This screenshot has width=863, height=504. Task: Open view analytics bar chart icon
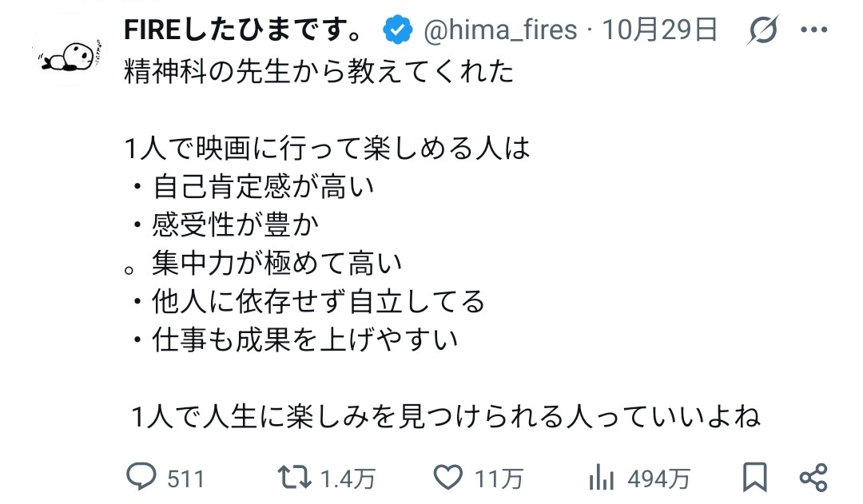[x=601, y=477]
